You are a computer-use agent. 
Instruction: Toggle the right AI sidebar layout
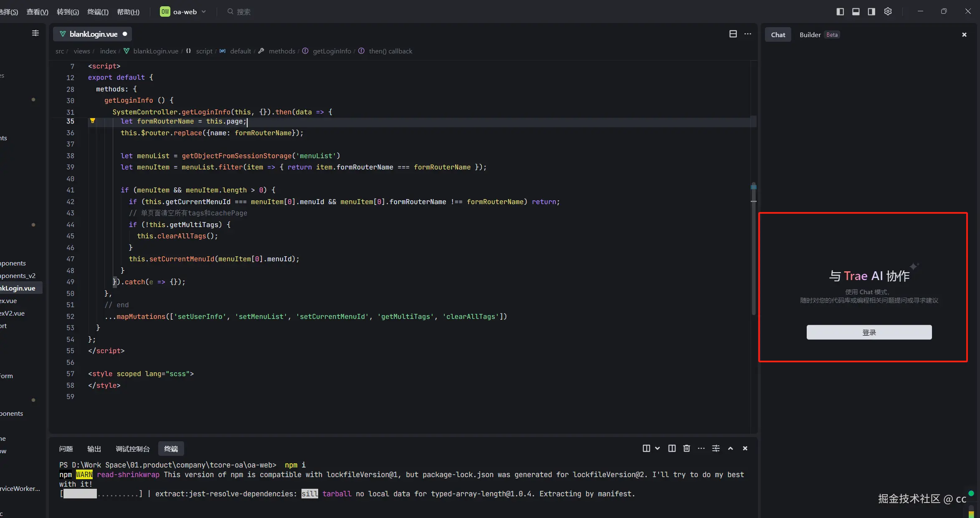click(x=871, y=12)
